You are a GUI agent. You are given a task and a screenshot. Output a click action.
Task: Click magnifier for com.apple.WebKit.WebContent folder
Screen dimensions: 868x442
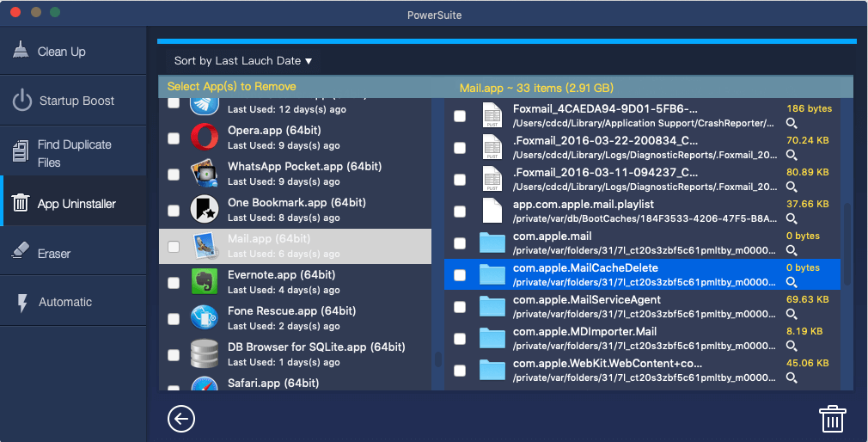tap(792, 378)
